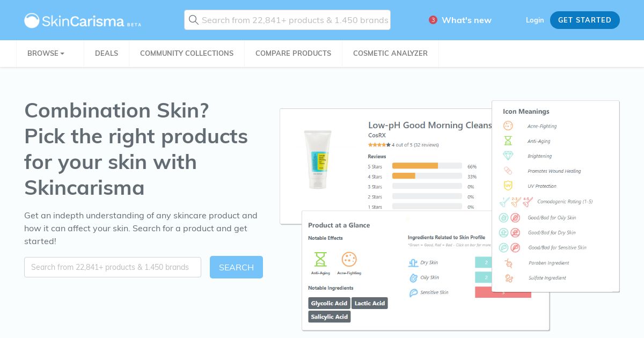Screen dimensions: 644x338
Task: Click the red notification badge showing 3
Action: [x=433, y=20]
